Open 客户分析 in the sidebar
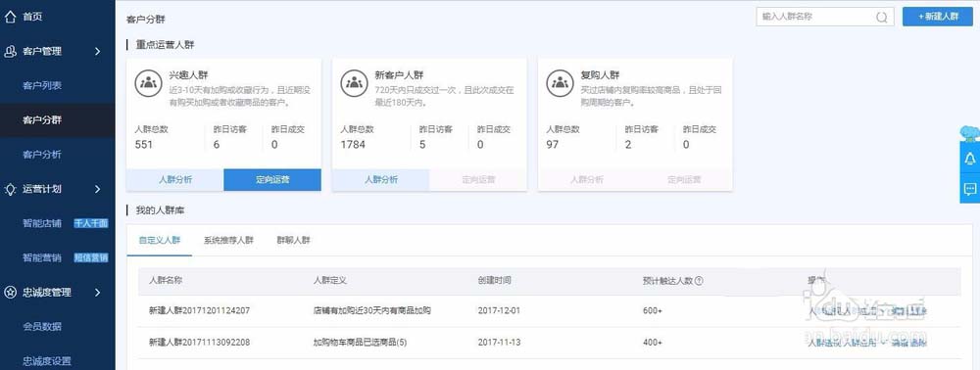The height and width of the screenshot is (370, 980). click(x=42, y=154)
